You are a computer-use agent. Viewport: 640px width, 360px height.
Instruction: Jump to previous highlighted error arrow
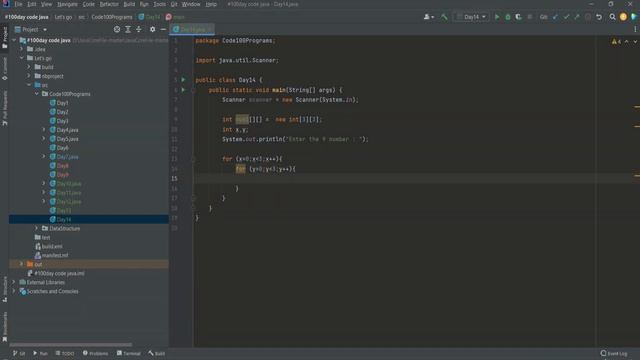coord(627,42)
